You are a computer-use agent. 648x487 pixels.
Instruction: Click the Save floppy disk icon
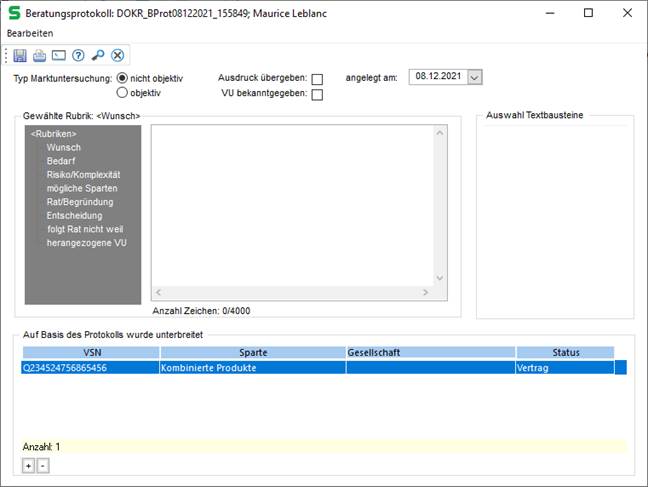point(20,55)
